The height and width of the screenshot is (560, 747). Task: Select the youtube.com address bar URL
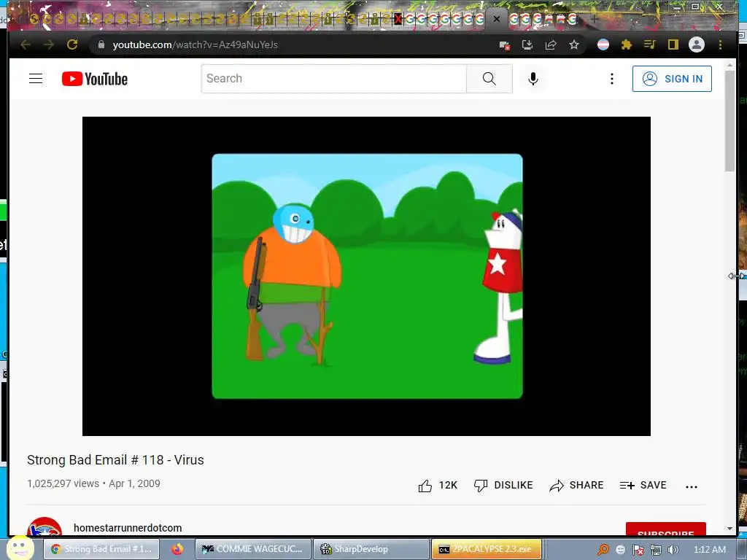195,44
